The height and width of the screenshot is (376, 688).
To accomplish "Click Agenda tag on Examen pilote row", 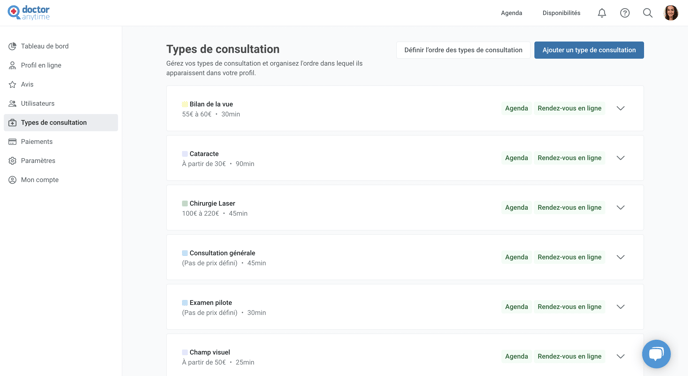I will [x=516, y=307].
